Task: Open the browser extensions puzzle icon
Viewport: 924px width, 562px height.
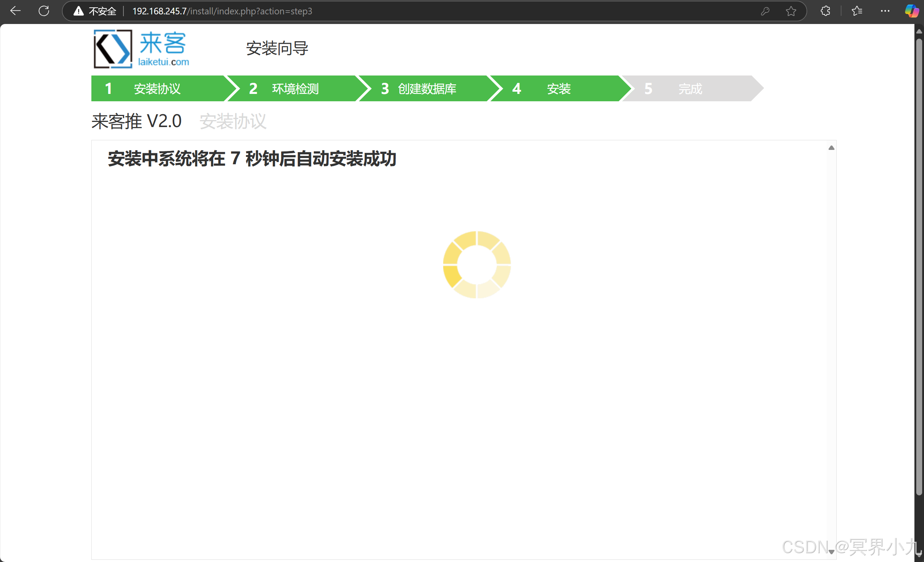Action: tap(825, 11)
